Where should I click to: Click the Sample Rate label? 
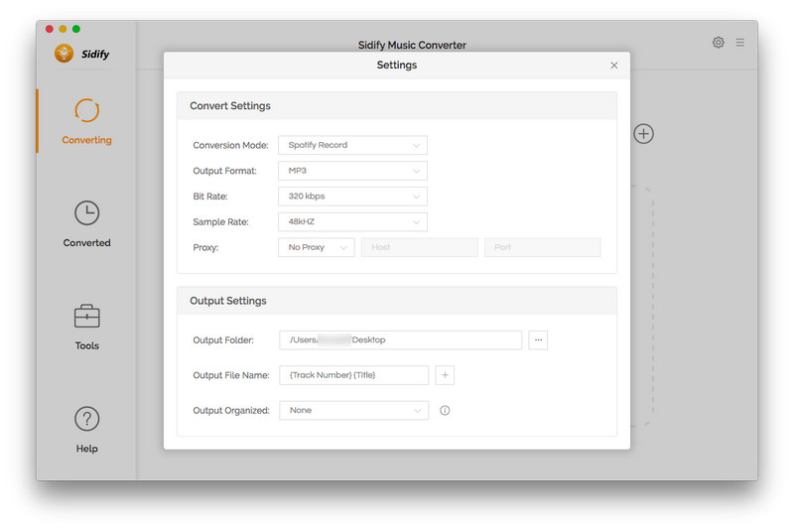[220, 222]
